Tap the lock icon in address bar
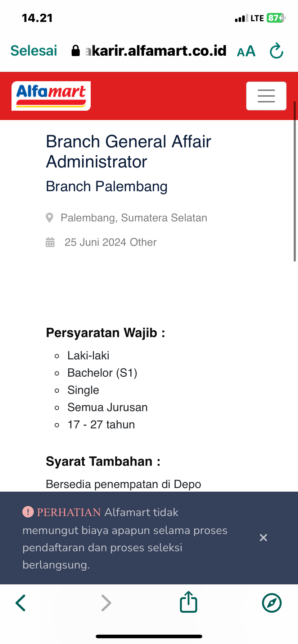Image resolution: width=298 pixels, height=644 pixels. tap(76, 51)
